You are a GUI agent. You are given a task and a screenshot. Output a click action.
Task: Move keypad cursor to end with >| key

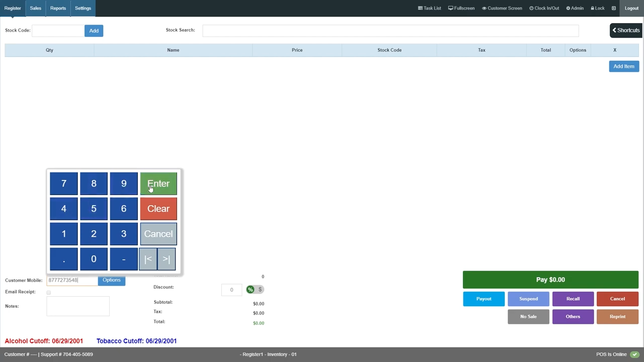(x=167, y=259)
